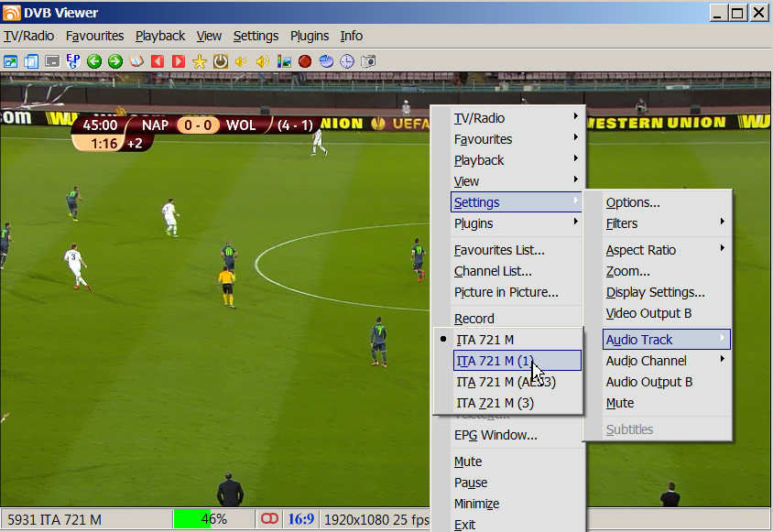Open Settings in the top menu bar
Image resolution: width=773 pixels, height=532 pixels.
pos(256,36)
